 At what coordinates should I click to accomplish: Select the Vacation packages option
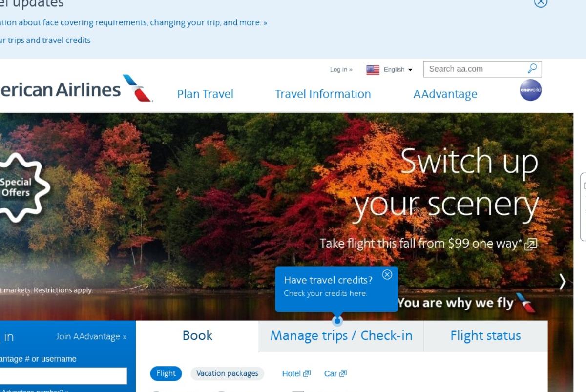(227, 373)
